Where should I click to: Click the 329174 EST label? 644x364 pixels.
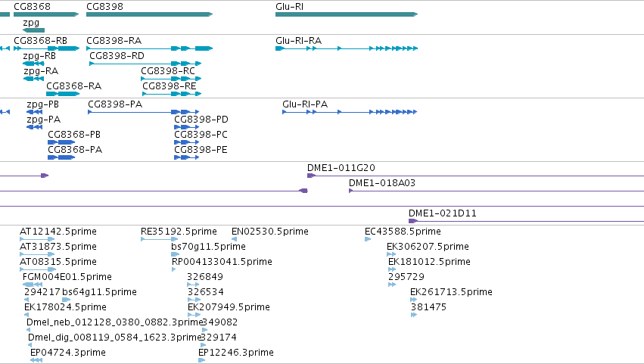(x=219, y=338)
